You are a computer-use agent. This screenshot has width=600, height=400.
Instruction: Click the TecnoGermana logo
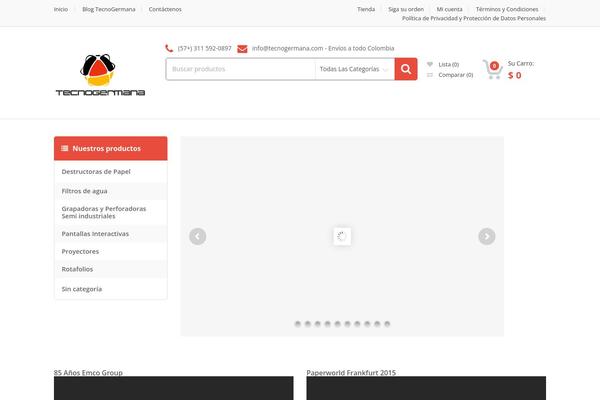(100, 75)
